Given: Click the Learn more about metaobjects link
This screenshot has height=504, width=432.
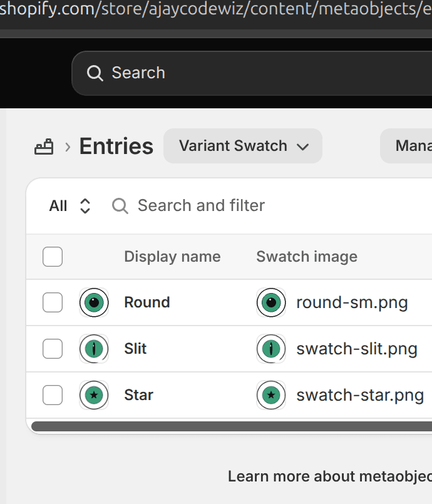Looking at the screenshot, I should pos(330,476).
